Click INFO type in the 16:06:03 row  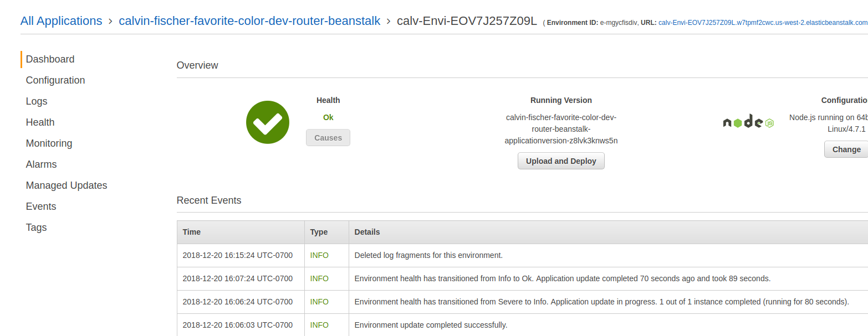[319, 325]
